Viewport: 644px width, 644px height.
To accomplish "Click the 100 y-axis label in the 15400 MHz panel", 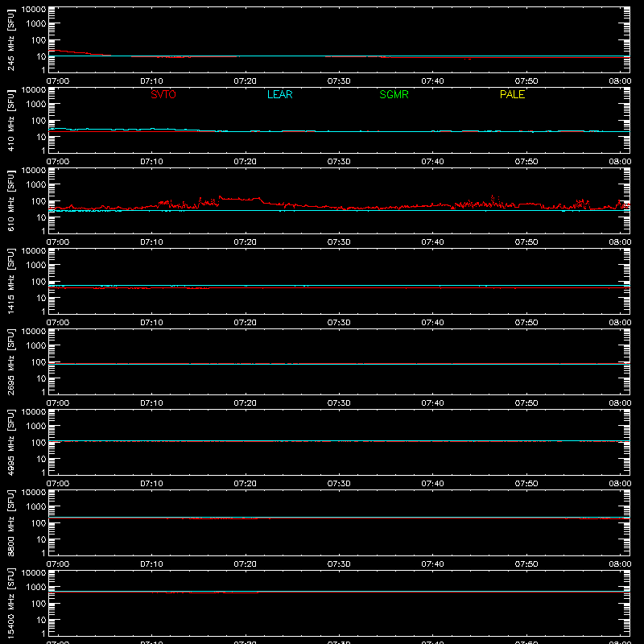I will 39,603.
